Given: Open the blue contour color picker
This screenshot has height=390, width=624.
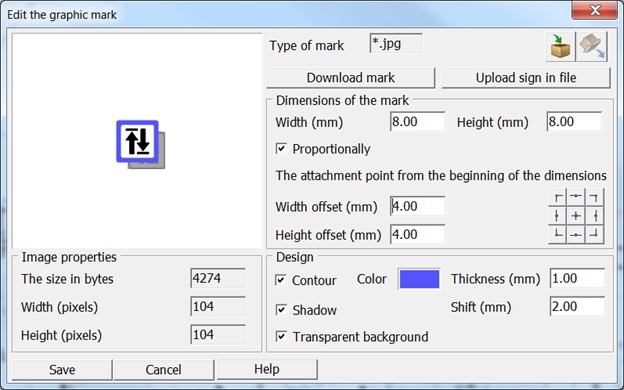Looking at the screenshot, I should point(419,279).
